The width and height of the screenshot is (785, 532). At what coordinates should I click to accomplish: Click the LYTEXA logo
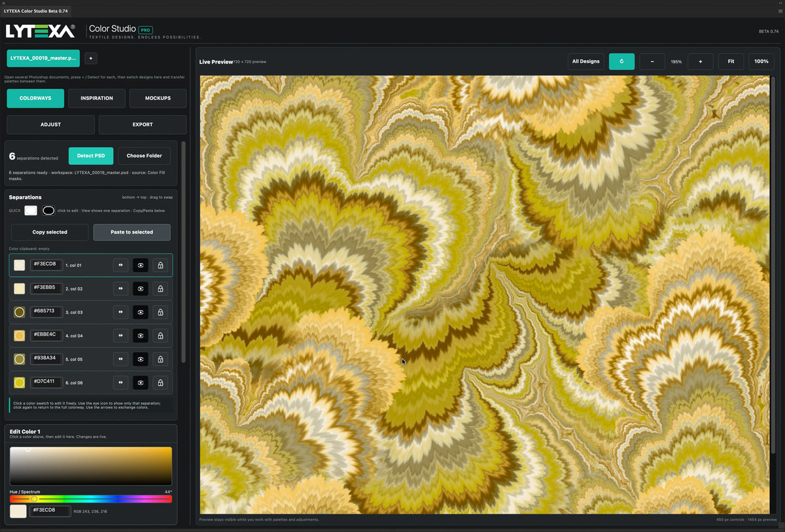tap(41, 31)
